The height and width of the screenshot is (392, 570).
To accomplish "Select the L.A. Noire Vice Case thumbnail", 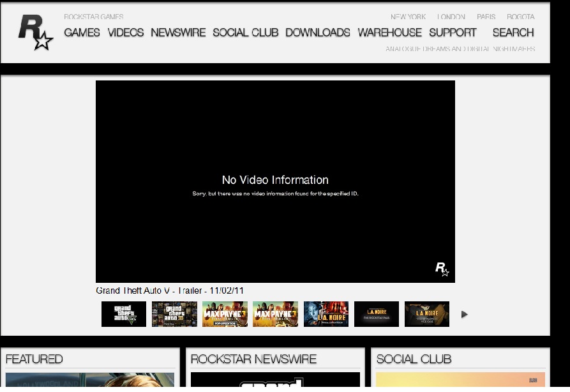I will coord(427,314).
